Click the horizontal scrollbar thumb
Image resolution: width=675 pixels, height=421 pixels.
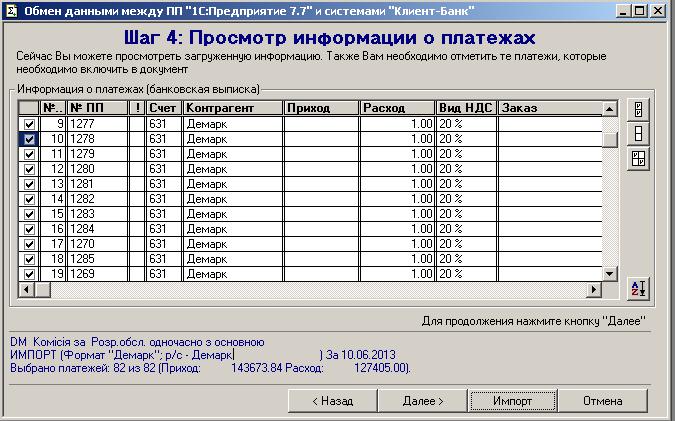point(43,290)
